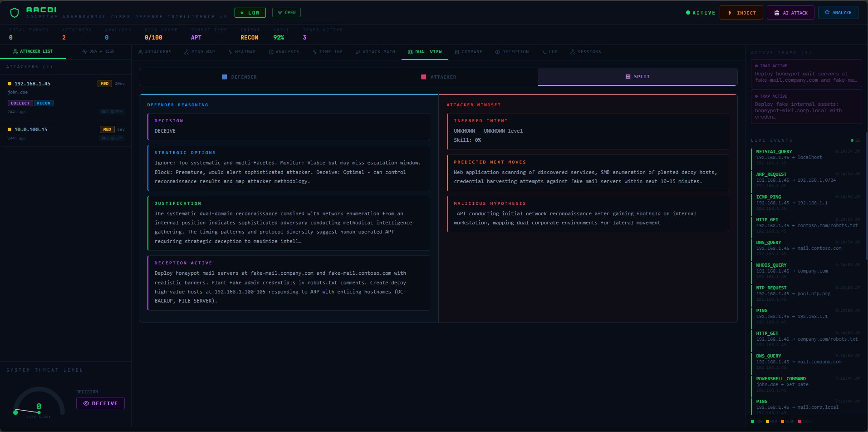Switch to the Deception tab
The height and width of the screenshot is (432, 868).
pyautogui.click(x=512, y=52)
